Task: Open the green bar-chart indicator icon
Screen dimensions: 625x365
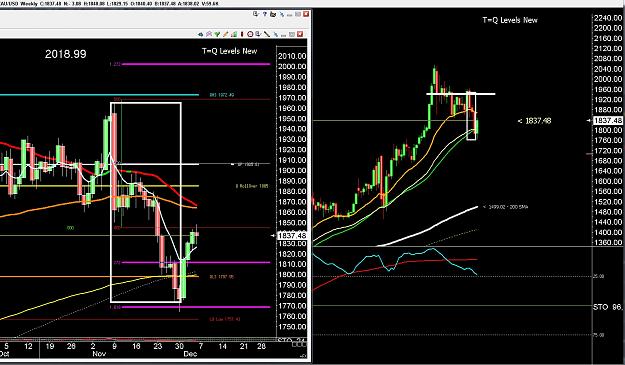Action: coord(234,34)
